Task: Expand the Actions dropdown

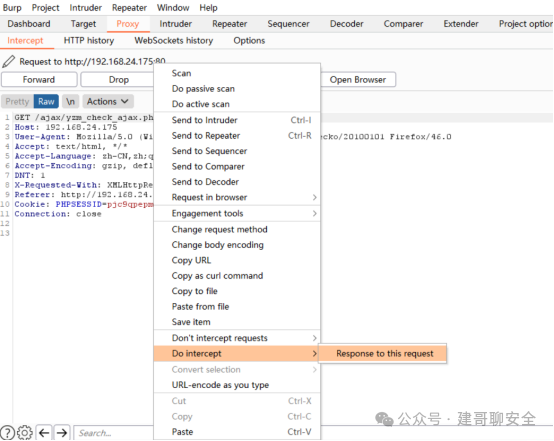Action: 108,101
